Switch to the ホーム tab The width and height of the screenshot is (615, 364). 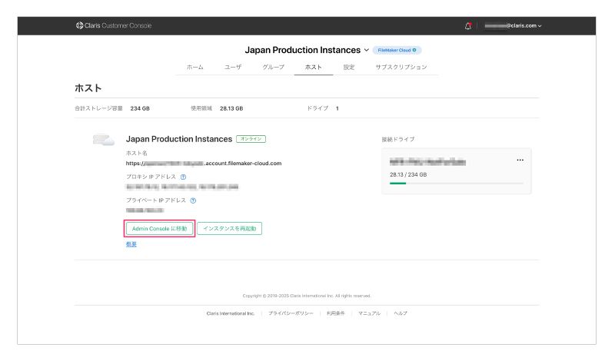[x=194, y=68]
